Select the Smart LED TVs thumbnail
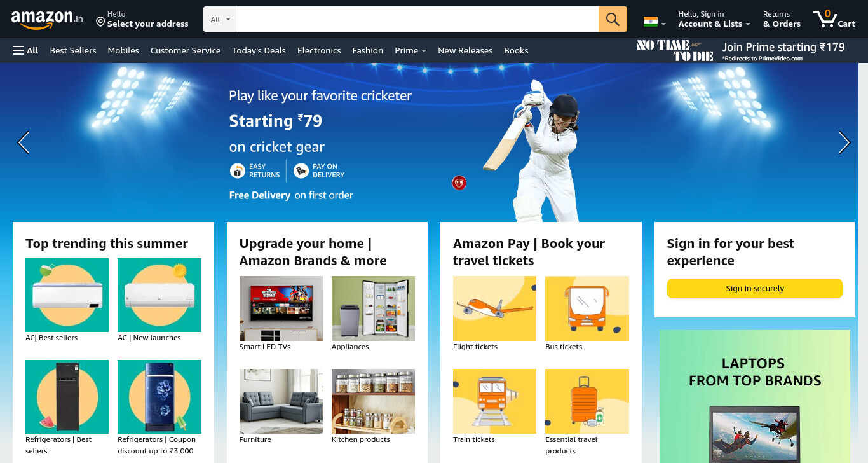The height and width of the screenshot is (463, 868). point(281,308)
